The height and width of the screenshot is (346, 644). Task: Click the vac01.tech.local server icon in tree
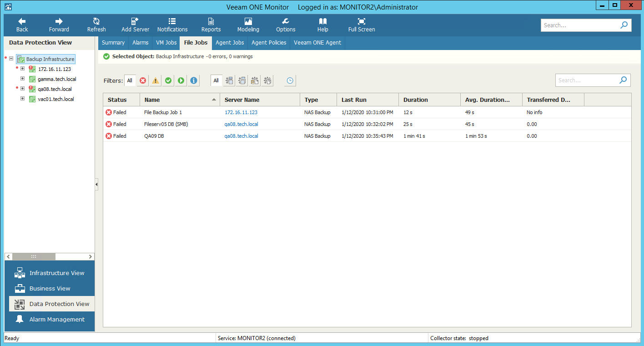[32, 99]
